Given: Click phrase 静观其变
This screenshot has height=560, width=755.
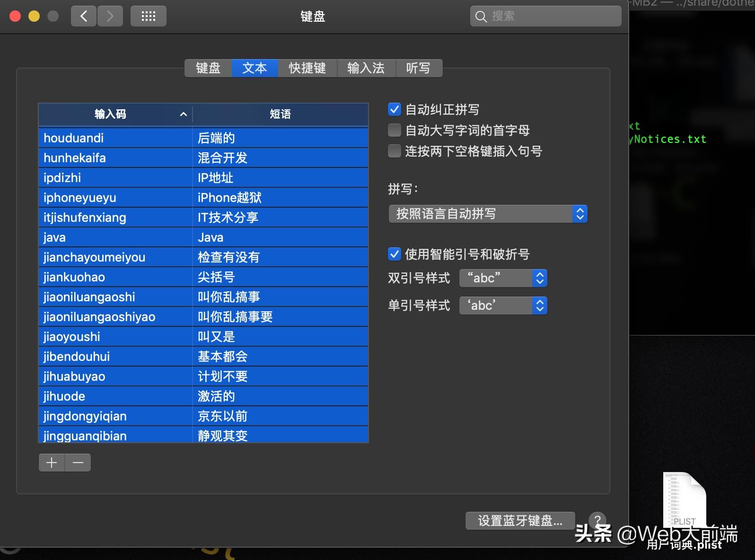Looking at the screenshot, I should pyautogui.click(x=222, y=436).
